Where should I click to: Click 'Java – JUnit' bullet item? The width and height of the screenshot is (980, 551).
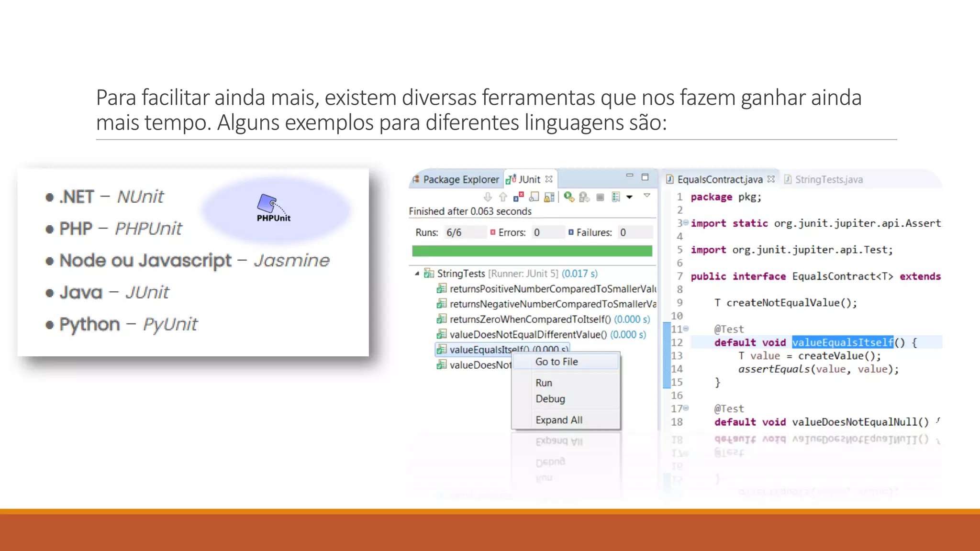click(x=107, y=292)
